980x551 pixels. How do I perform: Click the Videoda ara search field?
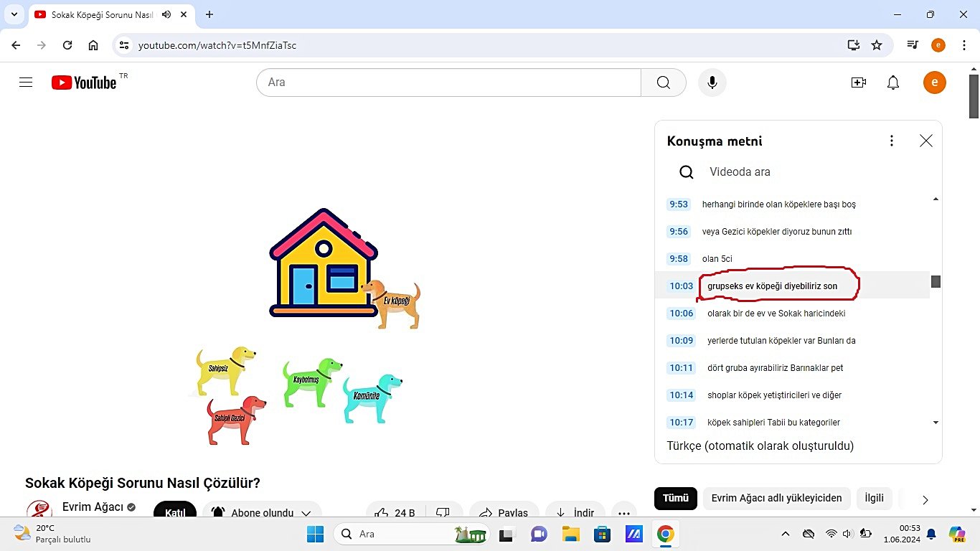(789, 172)
